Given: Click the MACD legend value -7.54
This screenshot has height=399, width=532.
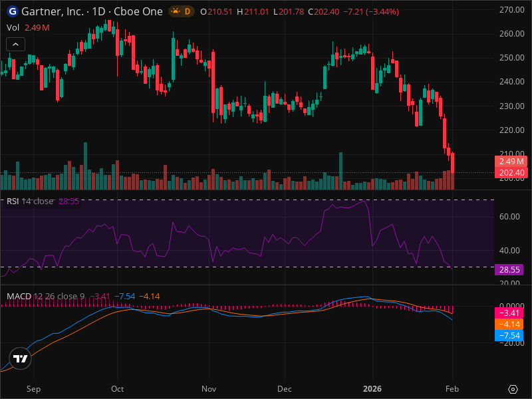Looking at the screenshot, I should click(125, 296).
